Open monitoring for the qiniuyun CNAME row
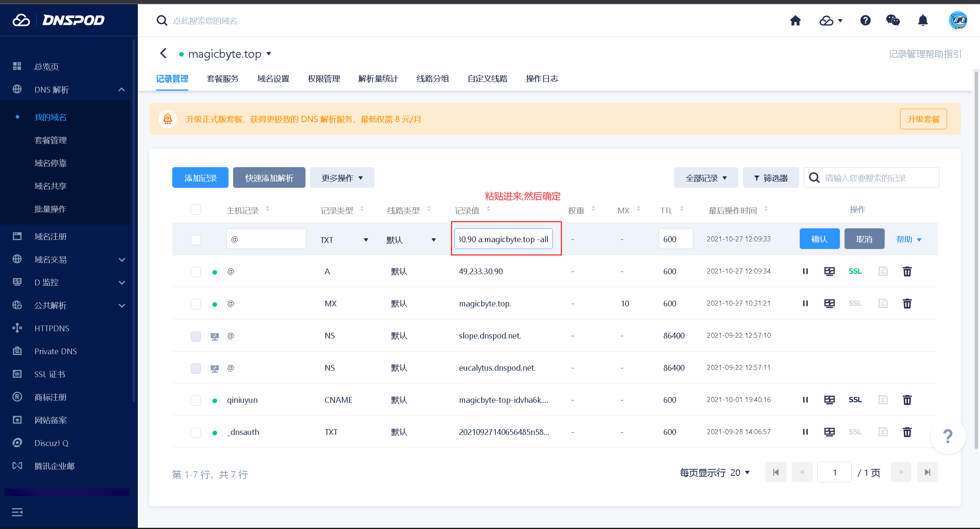 click(829, 400)
